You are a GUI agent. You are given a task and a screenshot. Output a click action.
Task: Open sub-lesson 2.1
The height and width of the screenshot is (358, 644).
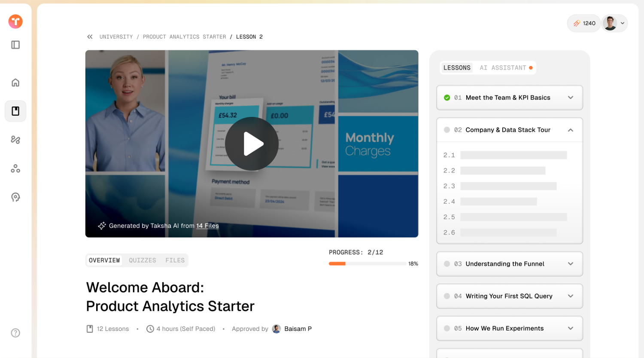[x=505, y=155]
